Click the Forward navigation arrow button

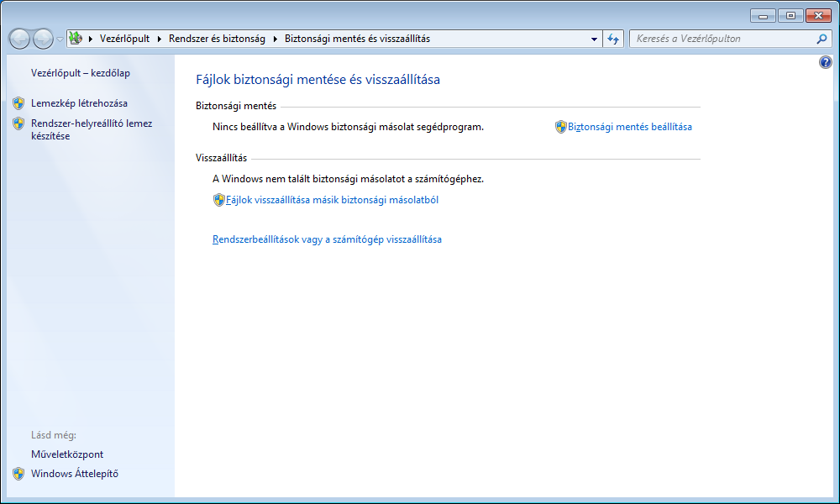pos(43,39)
